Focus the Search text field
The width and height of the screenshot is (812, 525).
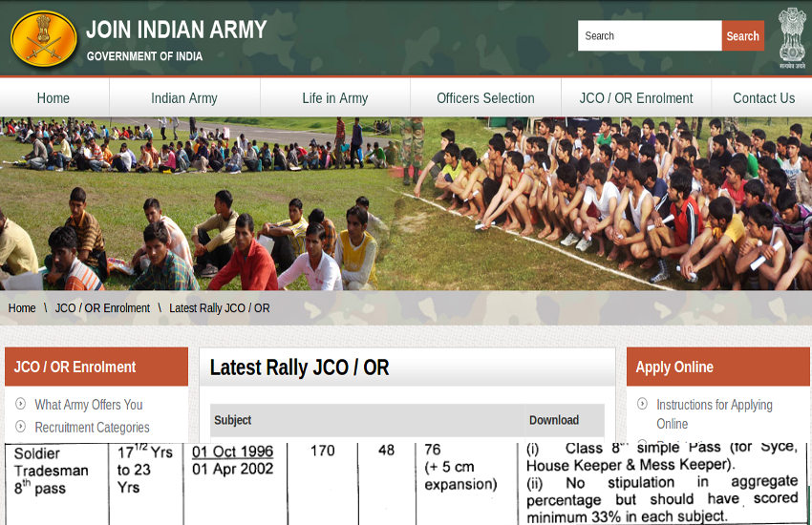(649, 36)
